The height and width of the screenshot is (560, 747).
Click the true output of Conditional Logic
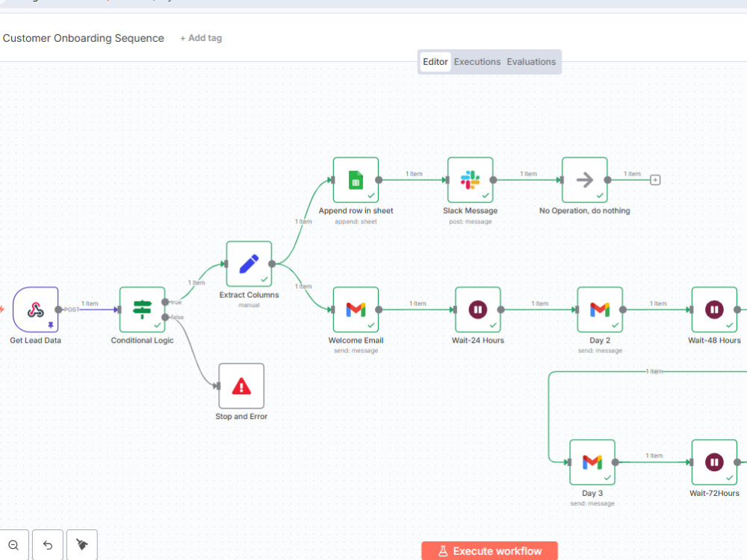coord(165,302)
